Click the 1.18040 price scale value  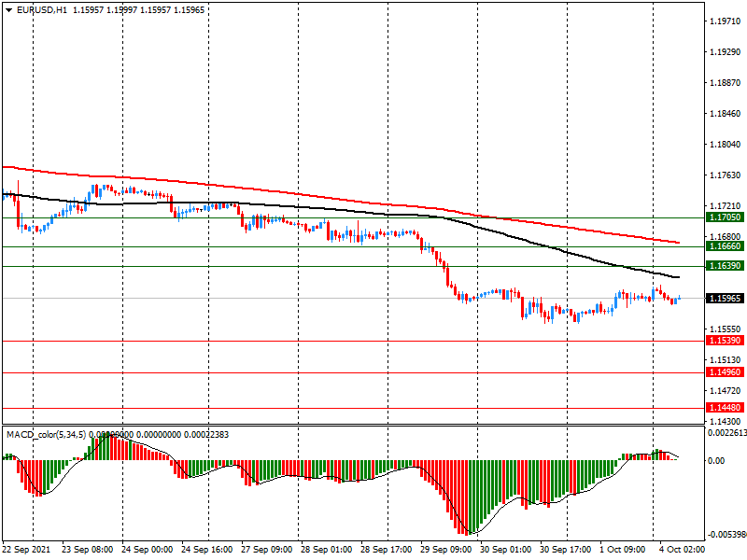(726, 145)
